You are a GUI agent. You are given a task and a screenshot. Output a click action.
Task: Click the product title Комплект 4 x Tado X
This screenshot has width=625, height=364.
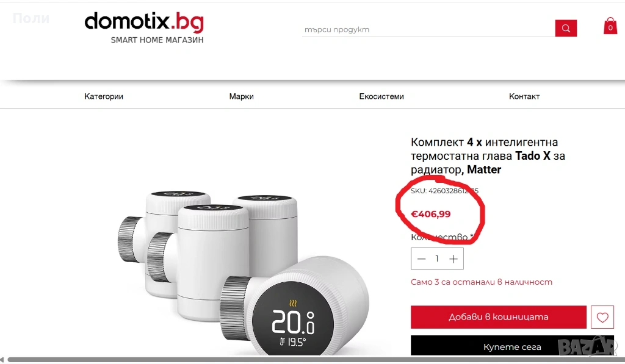coord(488,155)
